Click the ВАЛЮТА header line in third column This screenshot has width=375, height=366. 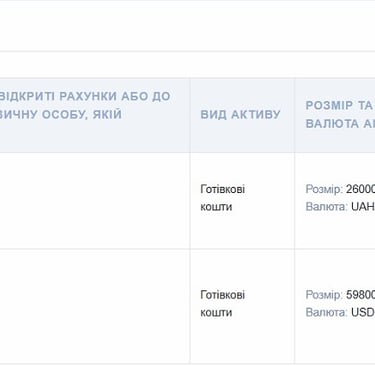(x=340, y=124)
